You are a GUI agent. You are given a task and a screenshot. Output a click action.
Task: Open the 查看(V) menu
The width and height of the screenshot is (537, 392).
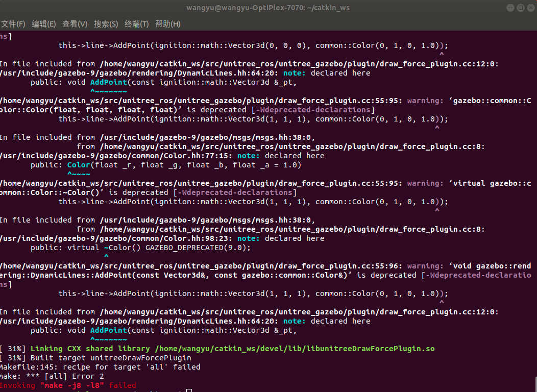pos(75,24)
